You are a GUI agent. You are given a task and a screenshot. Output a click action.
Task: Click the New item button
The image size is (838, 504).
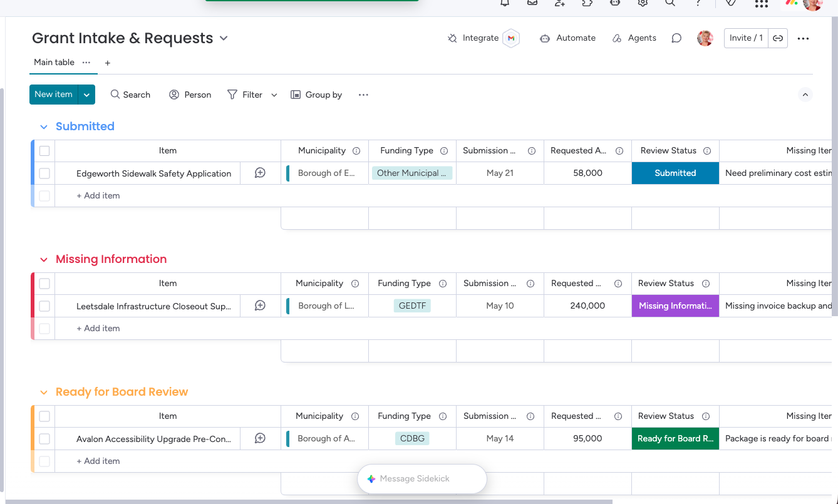click(53, 95)
